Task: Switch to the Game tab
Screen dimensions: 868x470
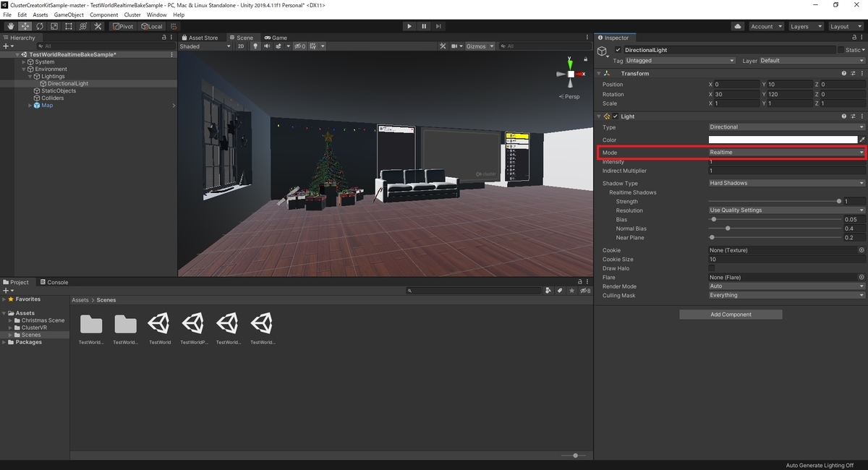Action: point(276,38)
